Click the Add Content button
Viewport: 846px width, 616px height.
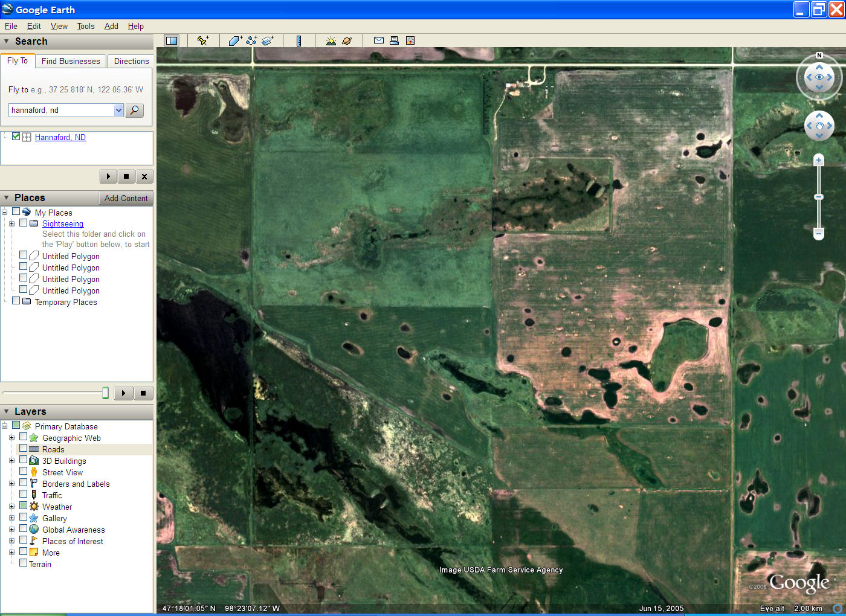[x=126, y=198]
